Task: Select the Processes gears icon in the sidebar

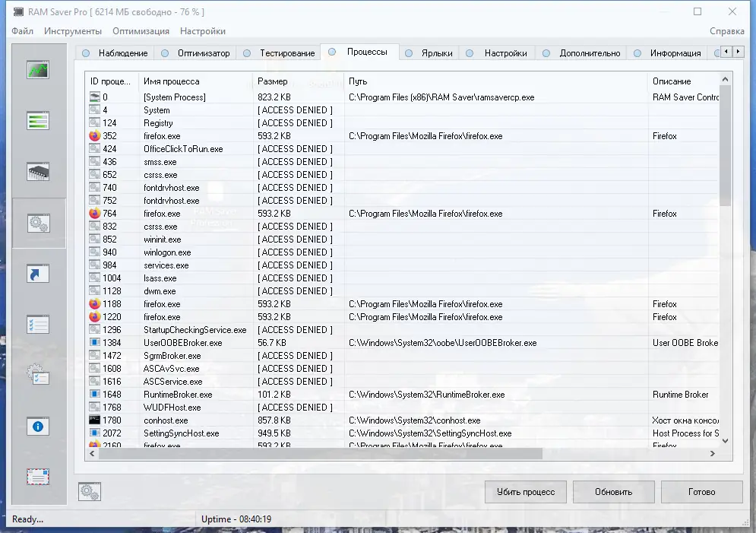Action: (38, 223)
